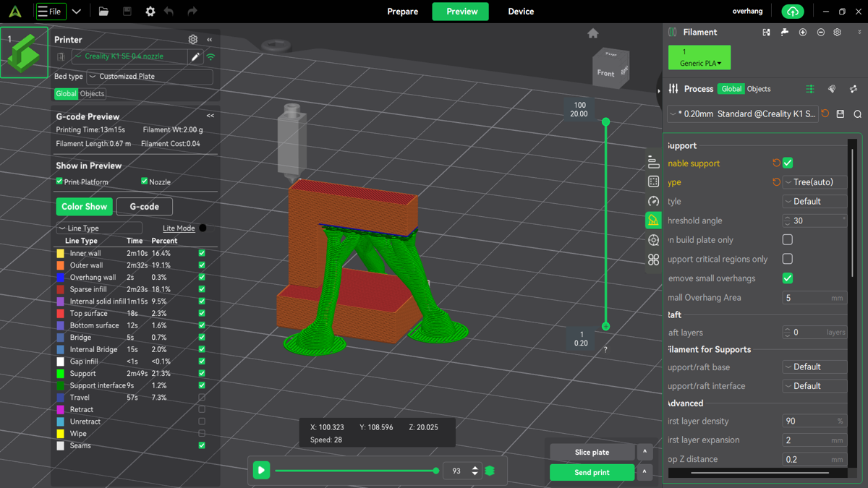Open the Others settings clover icon
Screen dimensions: 868x488
pyautogui.click(x=653, y=260)
